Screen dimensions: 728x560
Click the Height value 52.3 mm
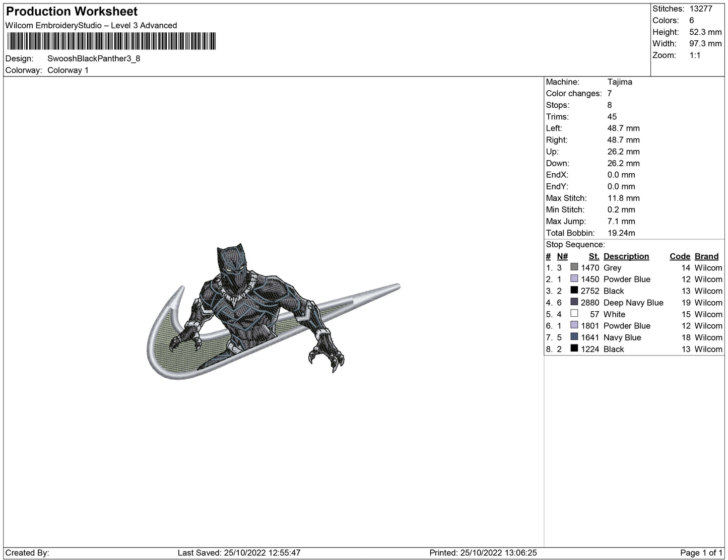point(705,32)
